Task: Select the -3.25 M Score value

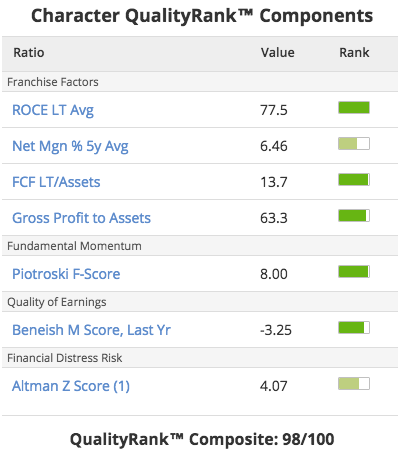Action: coord(276,330)
